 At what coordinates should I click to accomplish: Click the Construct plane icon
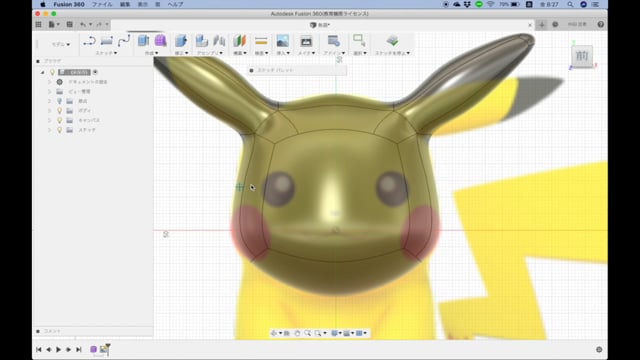pyautogui.click(x=240, y=41)
